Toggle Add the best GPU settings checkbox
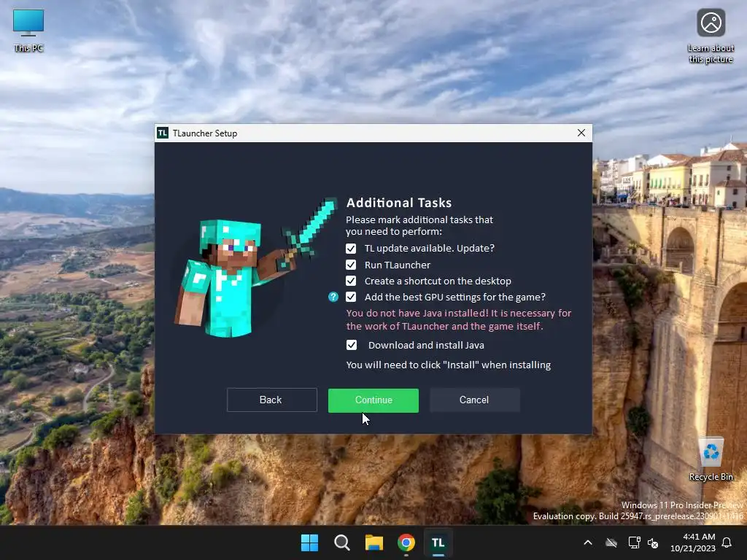This screenshot has height=560, width=747. pyautogui.click(x=351, y=297)
